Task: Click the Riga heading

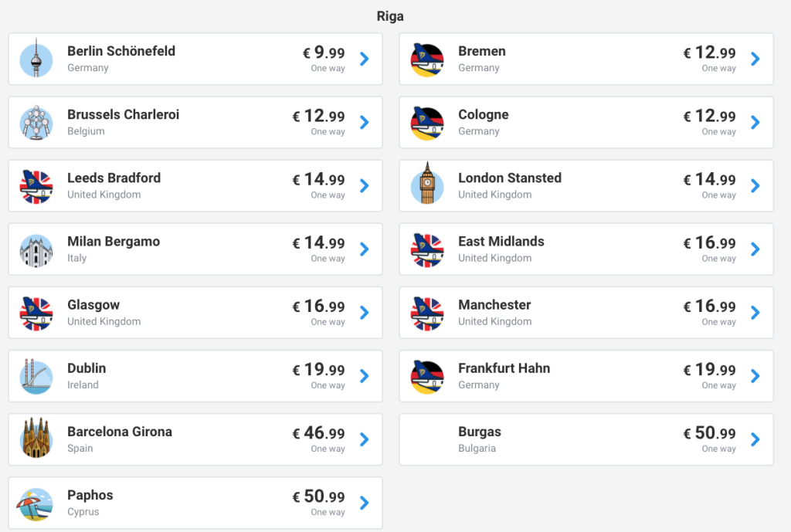Action: coord(390,16)
